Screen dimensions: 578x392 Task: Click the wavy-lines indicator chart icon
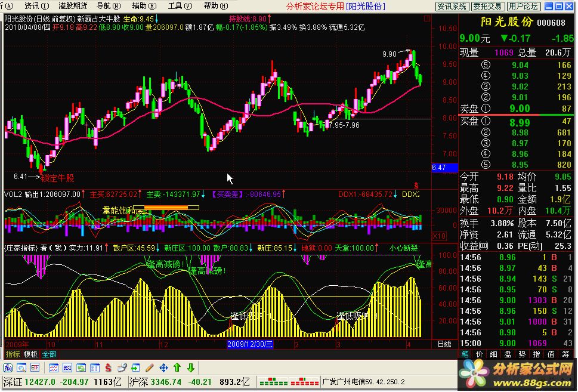pyautogui.click(x=54, y=368)
